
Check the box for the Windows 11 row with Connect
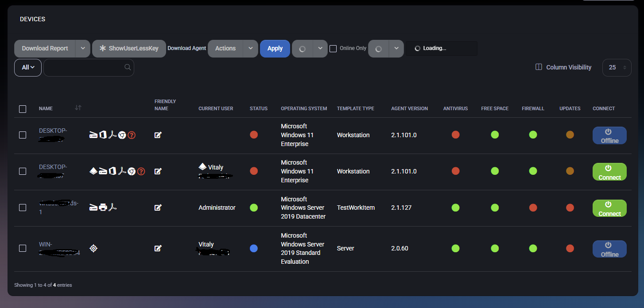click(23, 171)
